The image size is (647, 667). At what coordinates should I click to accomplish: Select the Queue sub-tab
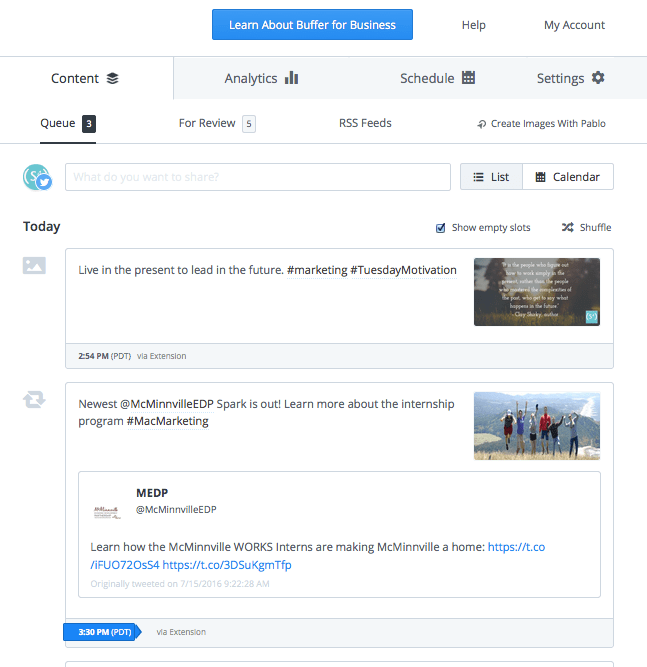(x=68, y=124)
